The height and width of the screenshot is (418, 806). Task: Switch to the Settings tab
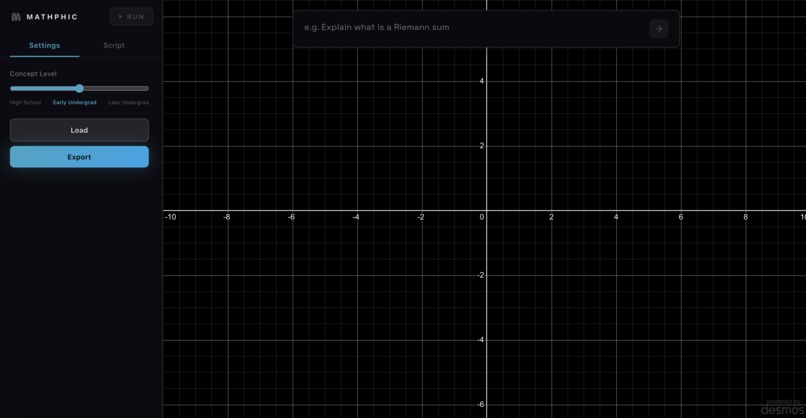coord(44,45)
